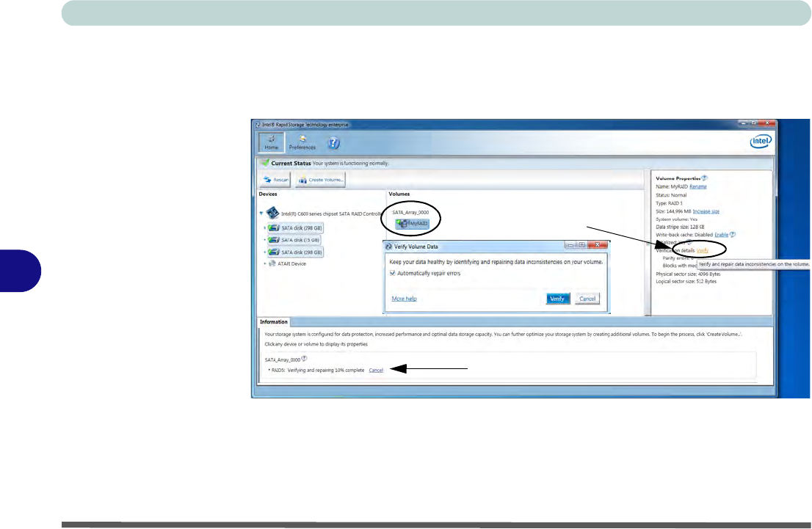Select the Intel C600 chipset controller icon
Screen dimensions: 812x529
pos(272,213)
